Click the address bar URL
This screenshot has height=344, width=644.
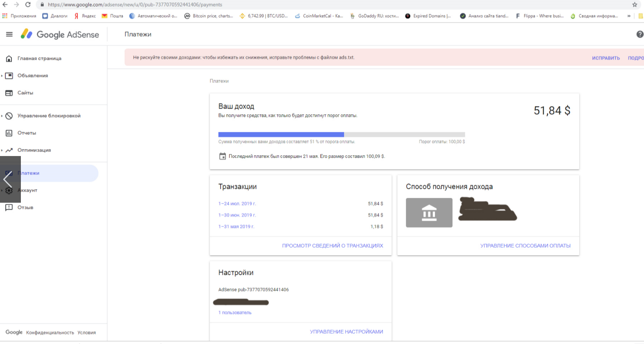tap(135, 5)
